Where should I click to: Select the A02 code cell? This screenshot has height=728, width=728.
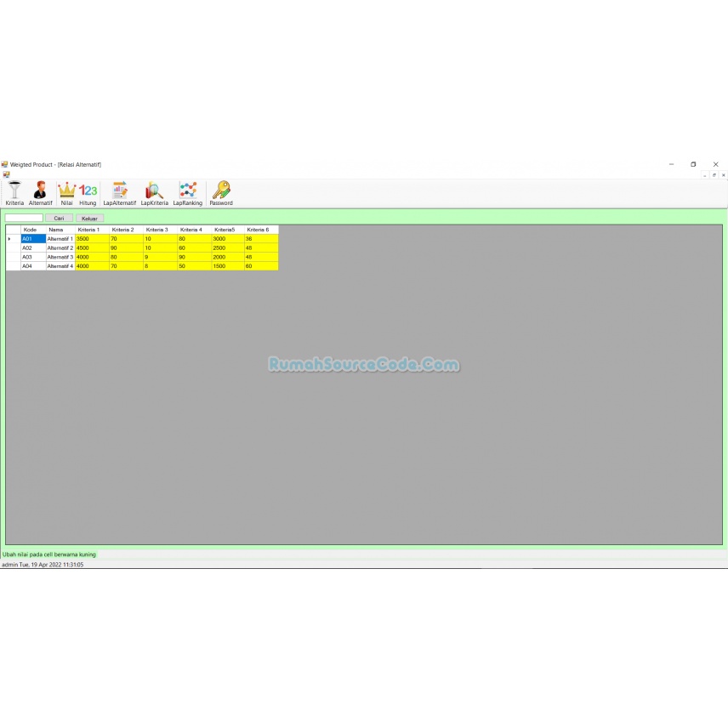pyautogui.click(x=33, y=248)
